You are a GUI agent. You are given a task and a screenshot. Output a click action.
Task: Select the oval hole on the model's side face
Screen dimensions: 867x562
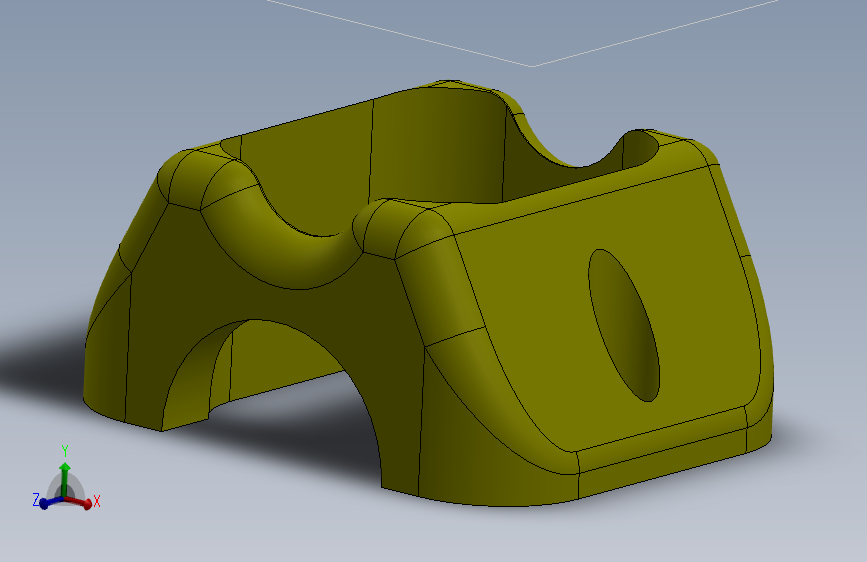(x=624, y=325)
